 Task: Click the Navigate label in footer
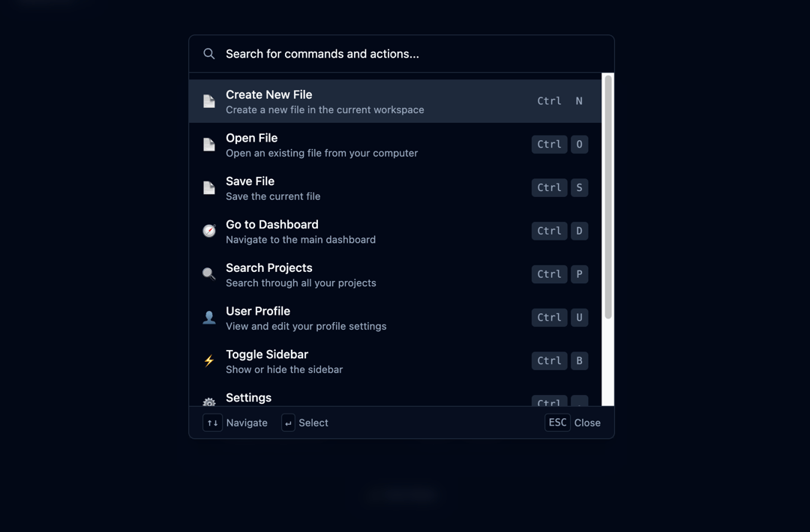[x=247, y=423]
